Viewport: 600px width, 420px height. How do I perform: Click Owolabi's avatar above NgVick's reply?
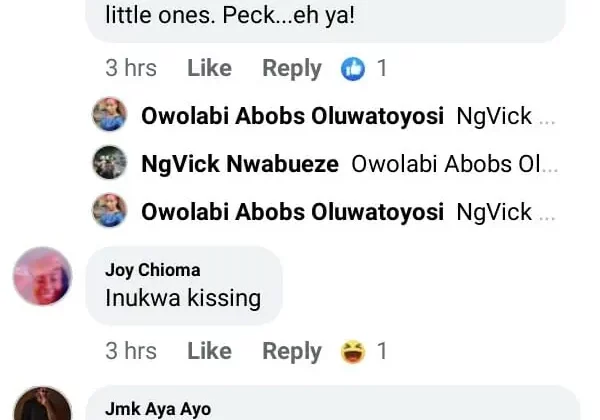[109, 115]
